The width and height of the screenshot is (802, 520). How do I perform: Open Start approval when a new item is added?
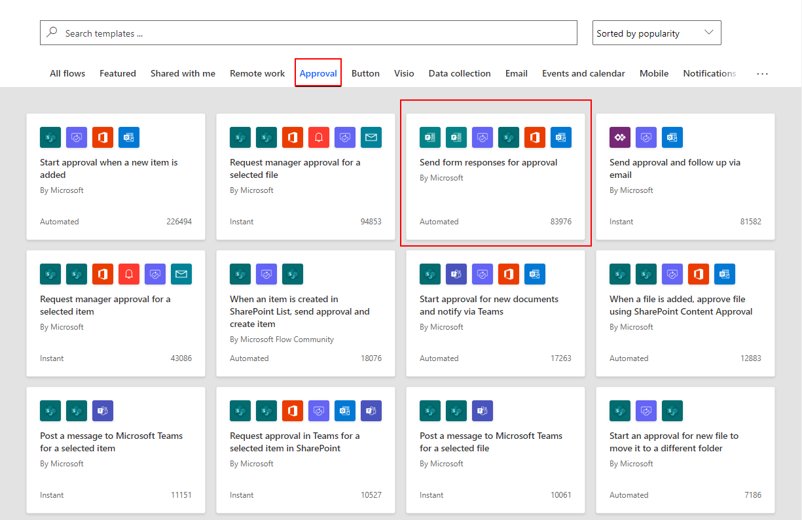[116, 176]
